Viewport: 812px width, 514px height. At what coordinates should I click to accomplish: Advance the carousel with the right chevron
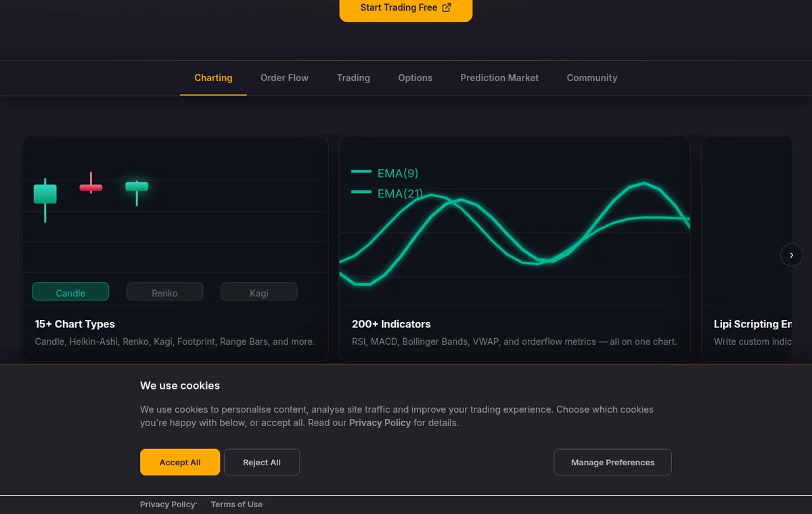point(792,255)
